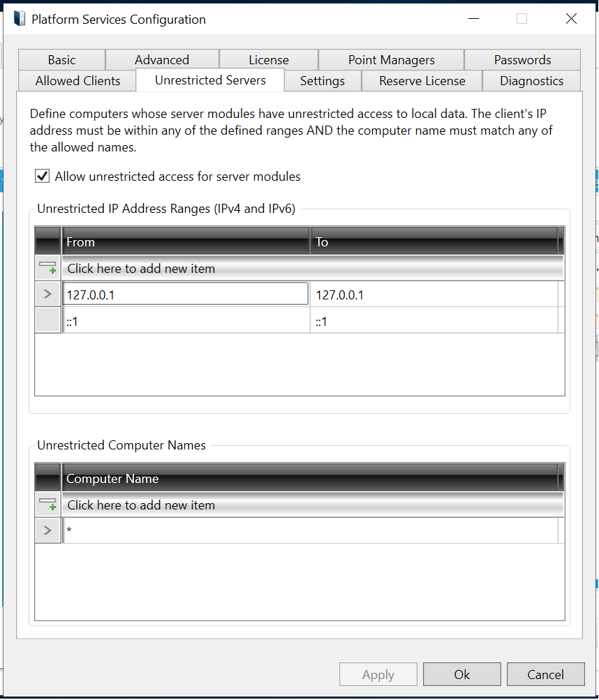The image size is (599, 700).
Task: Select row indicator arrow for asterisk computer name
Action: (47, 531)
